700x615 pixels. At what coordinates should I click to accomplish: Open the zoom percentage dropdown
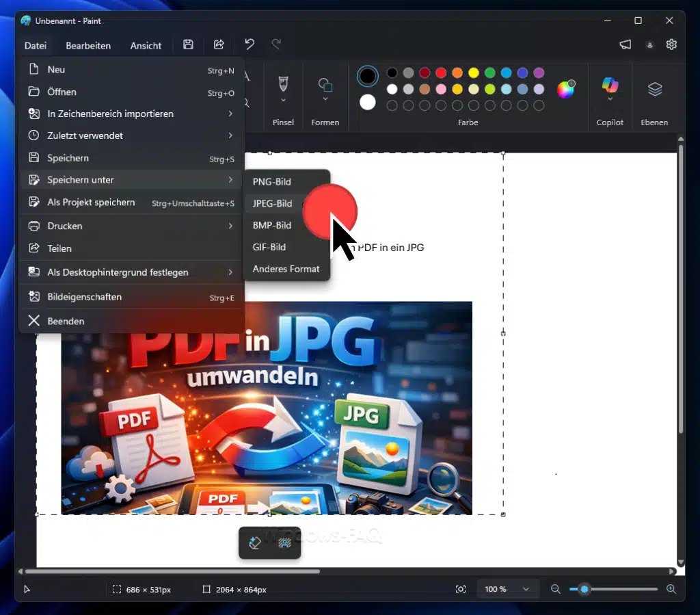507,588
